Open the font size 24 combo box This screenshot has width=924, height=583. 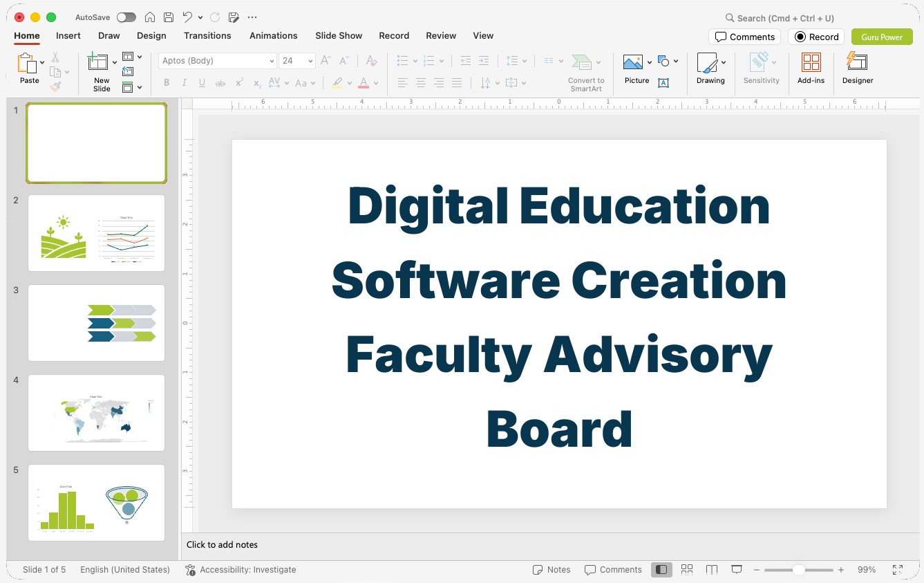[x=297, y=61]
